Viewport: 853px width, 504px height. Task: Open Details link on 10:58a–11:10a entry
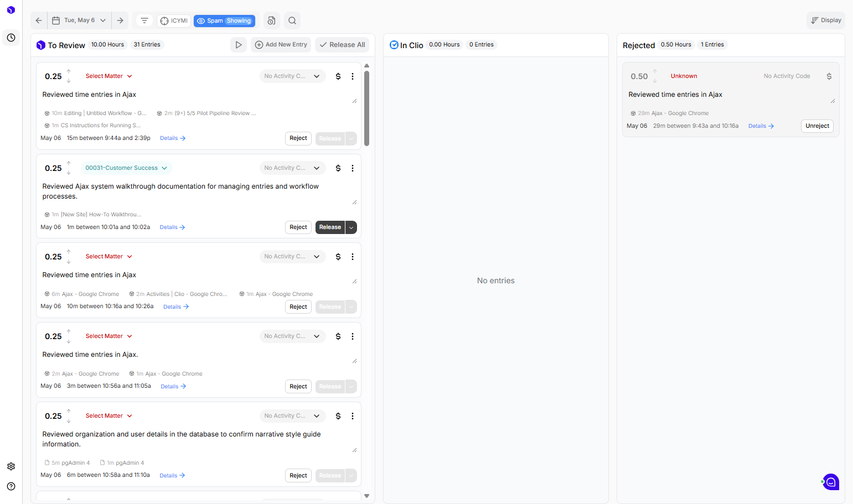click(172, 476)
